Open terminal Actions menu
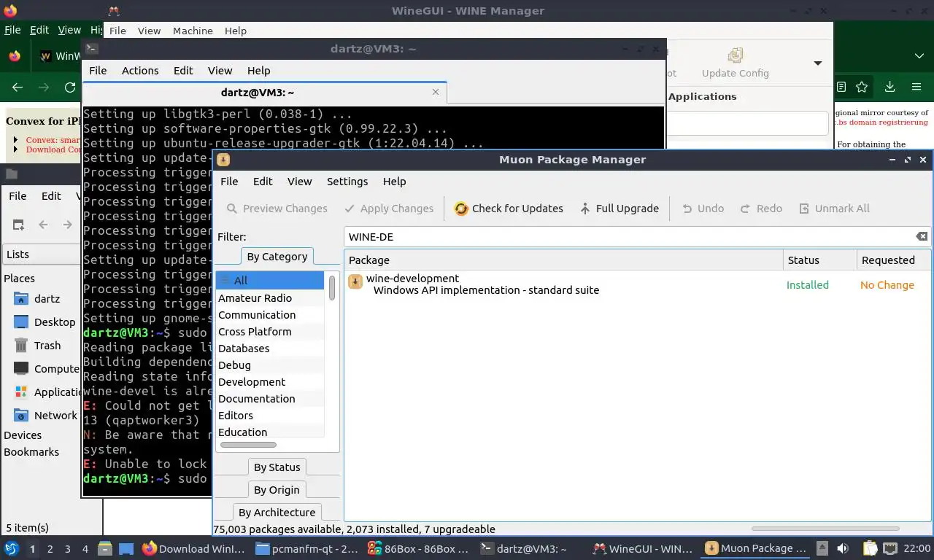The height and width of the screenshot is (560, 934). (x=140, y=71)
